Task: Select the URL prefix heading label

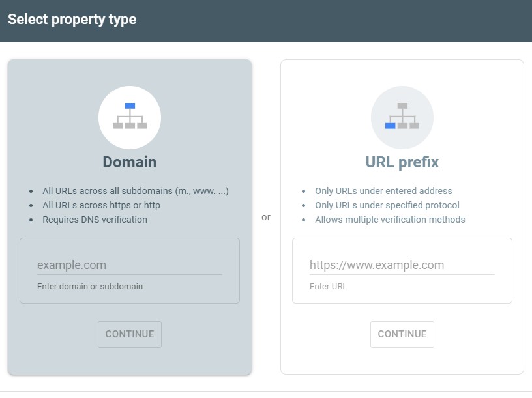Action: pyautogui.click(x=402, y=162)
